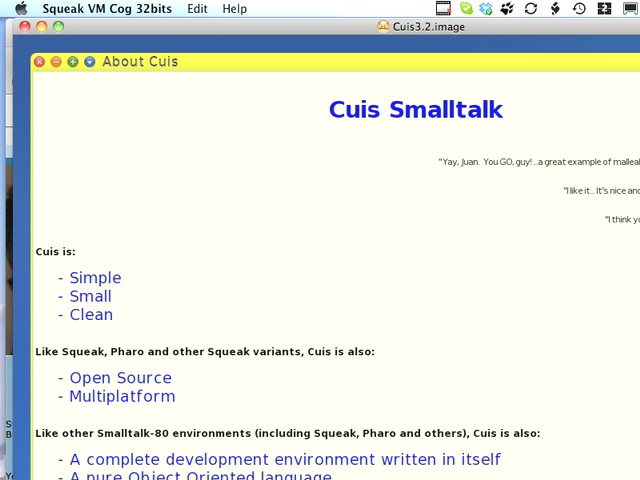The height and width of the screenshot is (480, 640).
Task: Open the Help menu
Action: coord(234,9)
